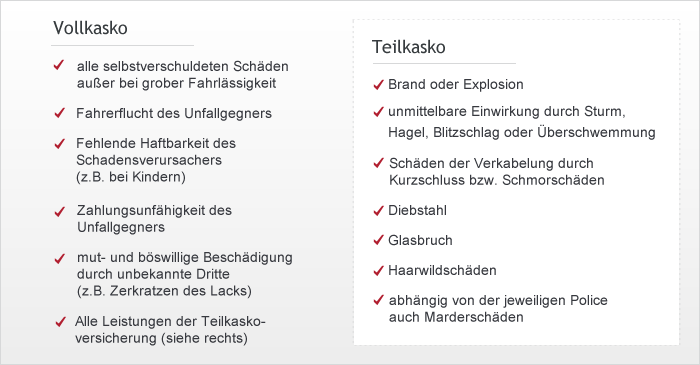Click the text 'auch Marderschäden'
This screenshot has width=700, height=365.
click(456, 317)
